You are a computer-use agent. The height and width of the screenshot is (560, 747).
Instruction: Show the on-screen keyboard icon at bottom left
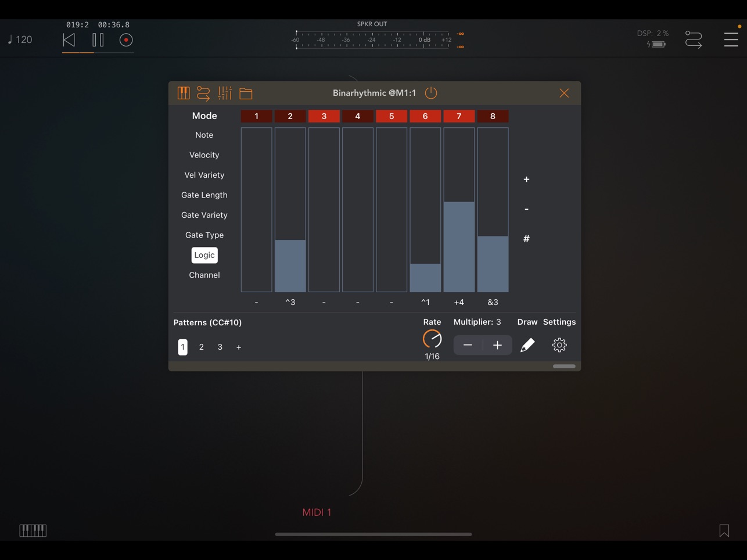coord(33,530)
